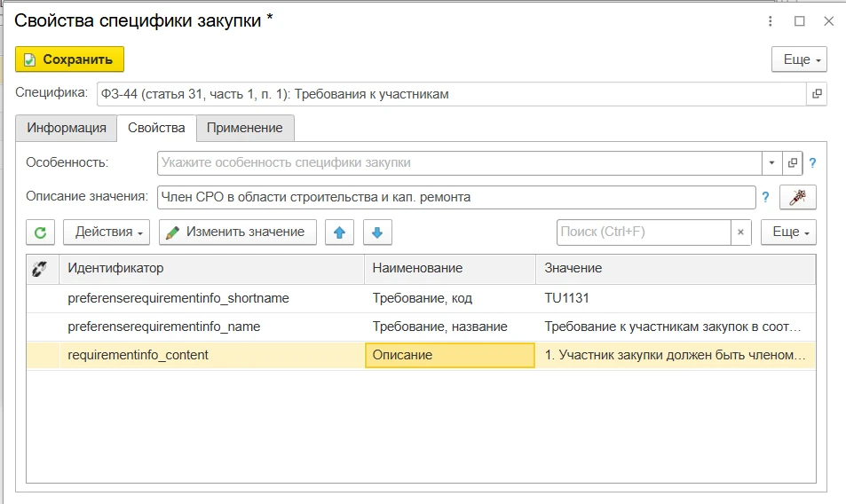Image resolution: width=846 pixels, height=504 pixels.
Task: Open the Действия dropdown menu
Action: (107, 232)
